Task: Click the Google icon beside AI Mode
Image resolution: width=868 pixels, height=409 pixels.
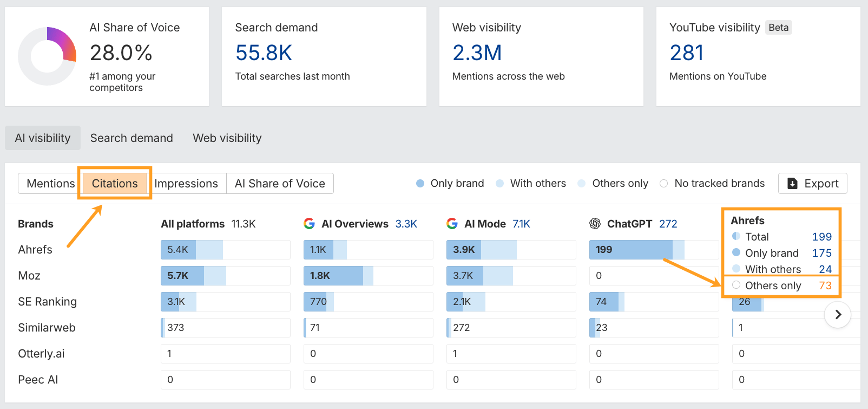Action: [452, 224]
